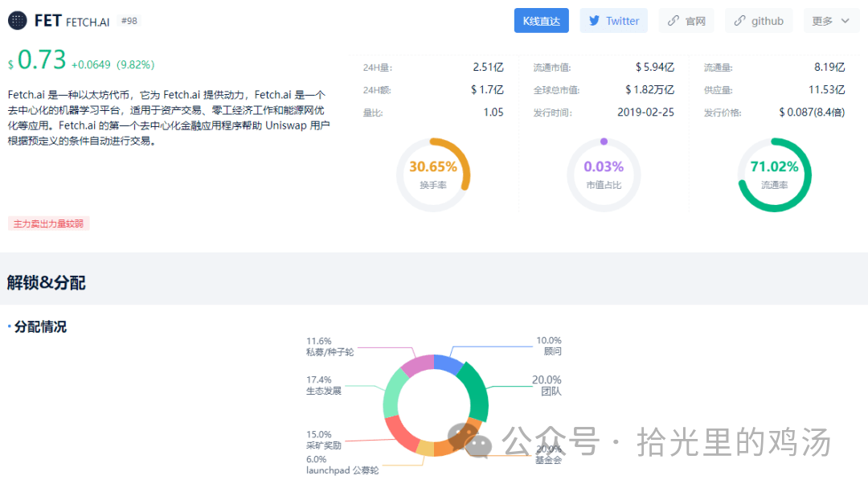868x488 pixels.
Task: Click the K线直达 button
Action: pyautogui.click(x=541, y=20)
